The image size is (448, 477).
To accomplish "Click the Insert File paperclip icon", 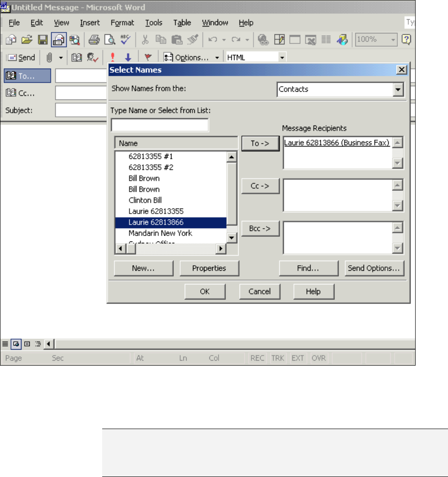I will pyautogui.click(x=49, y=58).
